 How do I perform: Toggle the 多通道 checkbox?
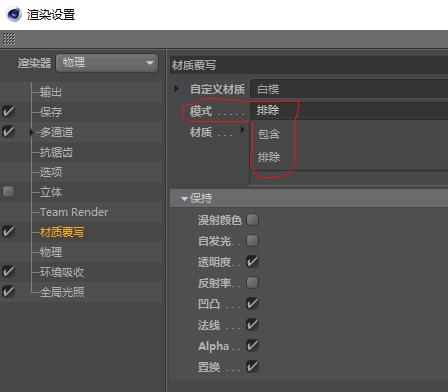pyautogui.click(x=8, y=131)
